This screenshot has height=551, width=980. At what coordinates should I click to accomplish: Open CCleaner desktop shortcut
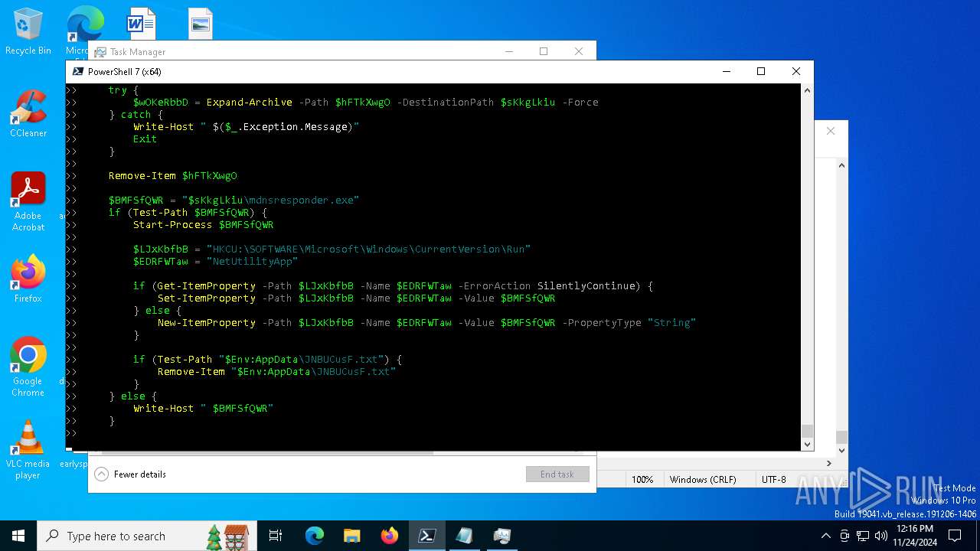pyautogui.click(x=28, y=113)
